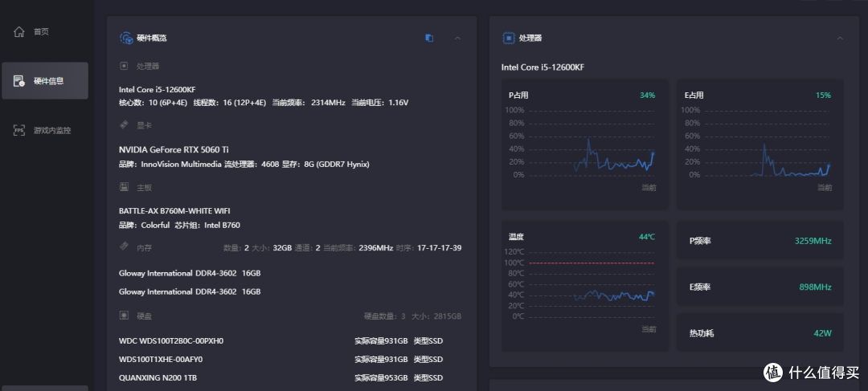Select NVIDIA GeForce RTX 5060 Ti text
Viewport: 868px width, 391px height.
(174, 149)
